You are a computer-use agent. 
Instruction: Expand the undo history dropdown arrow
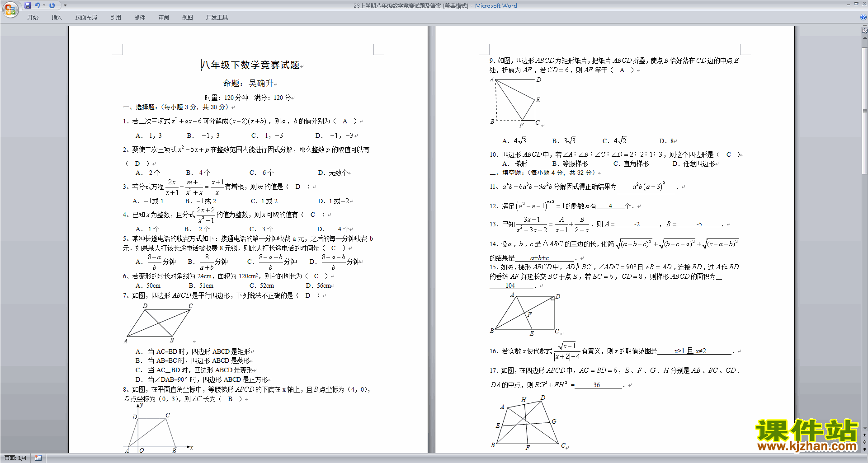click(x=44, y=5)
